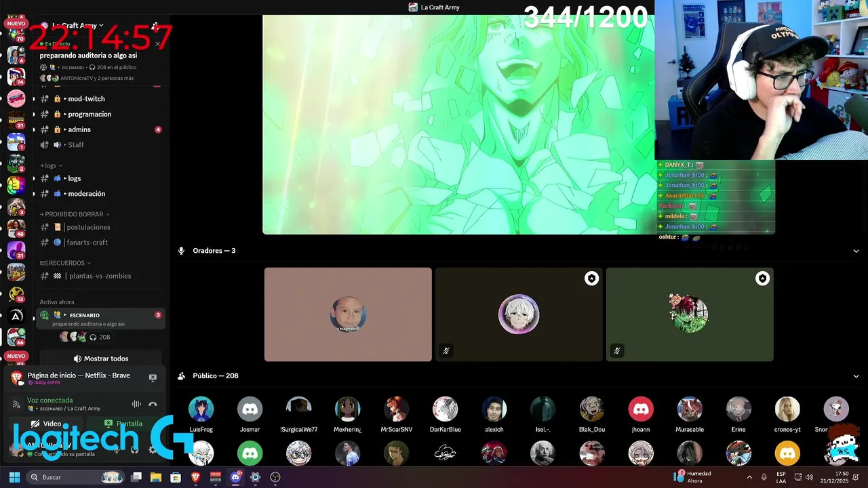Open the logs text channel

click(100, 178)
